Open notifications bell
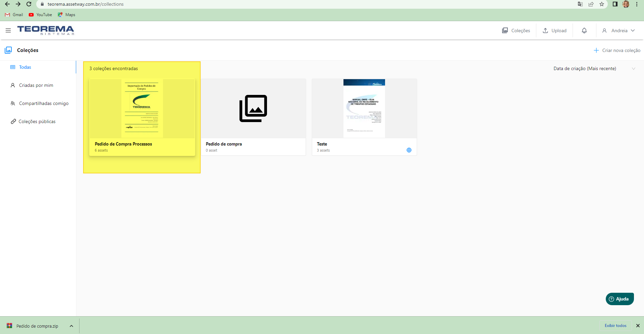This screenshot has width=644, height=334. point(584,31)
